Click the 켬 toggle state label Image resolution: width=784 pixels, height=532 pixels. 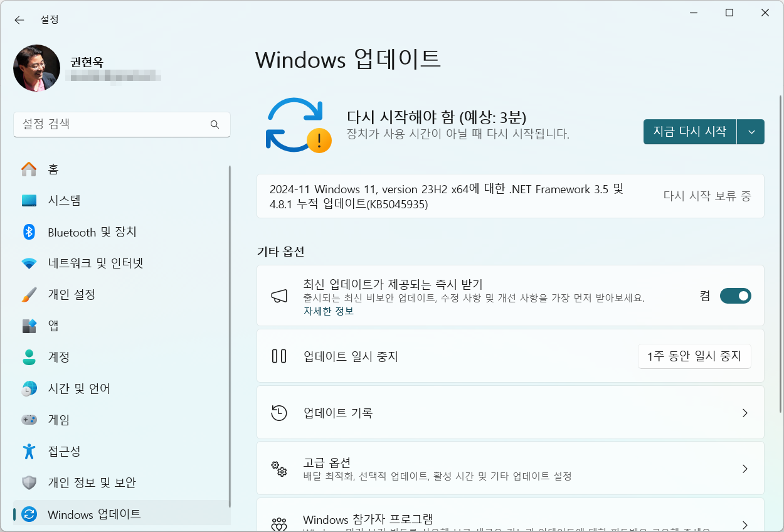[705, 296]
